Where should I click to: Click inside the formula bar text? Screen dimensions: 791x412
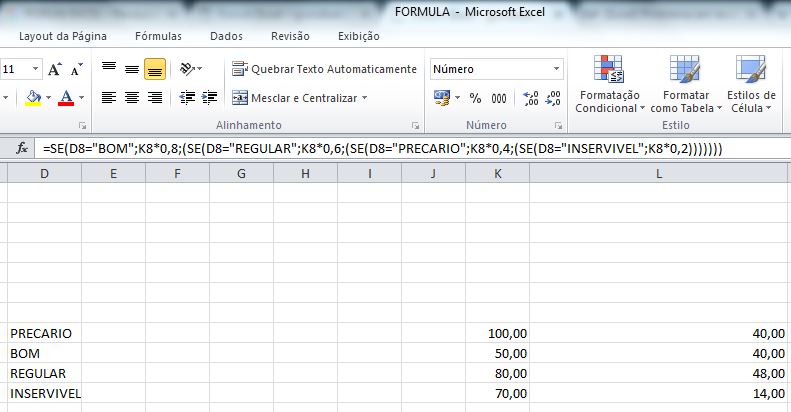(x=382, y=149)
